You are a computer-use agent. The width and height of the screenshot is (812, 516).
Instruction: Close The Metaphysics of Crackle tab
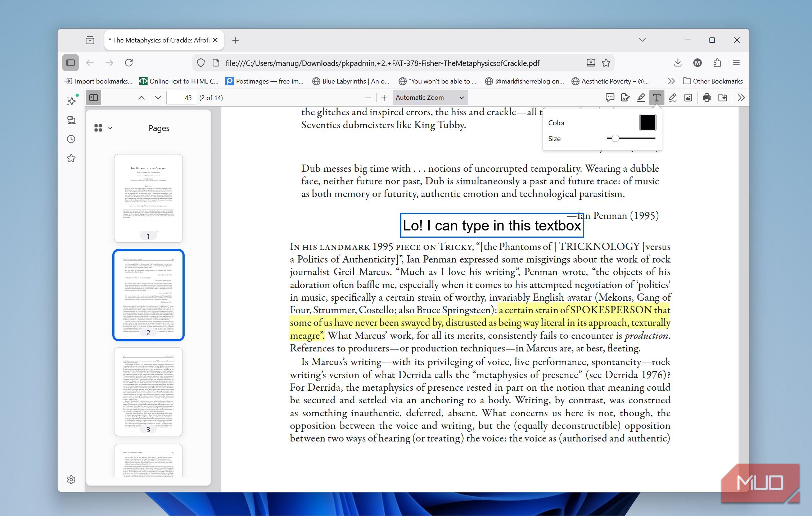pos(215,40)
